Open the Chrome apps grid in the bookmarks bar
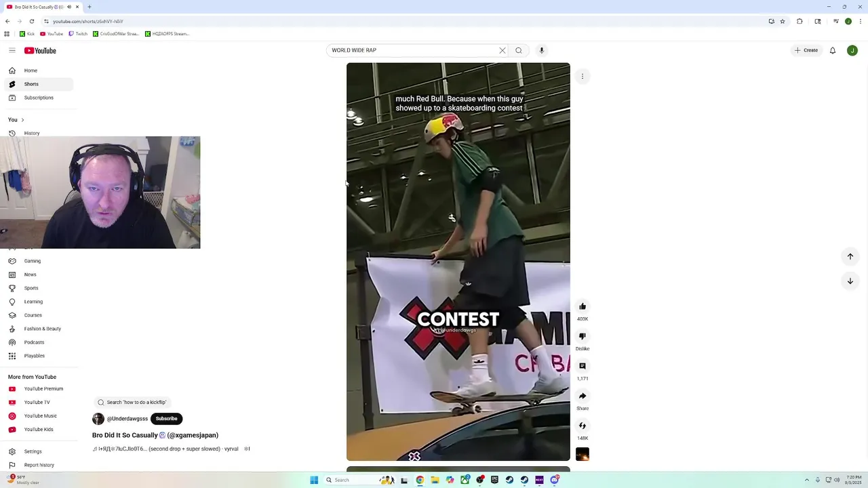The image size is (868, 488). point(7,34)
